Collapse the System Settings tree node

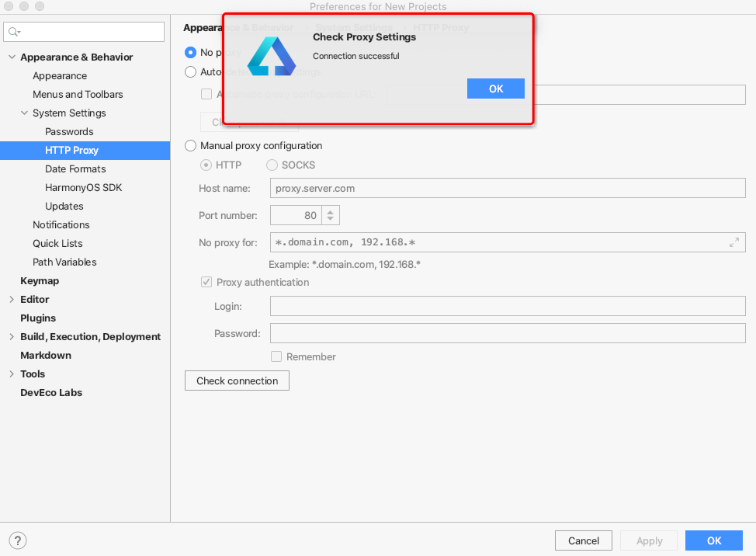click(x=25, y=113)
